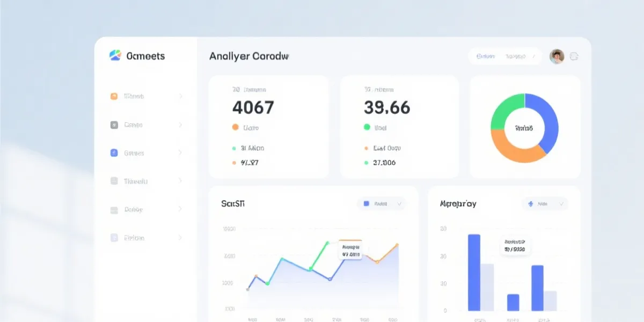Select the blue text tab in header pill
644x322 pixels.
[x=486, y=56]
